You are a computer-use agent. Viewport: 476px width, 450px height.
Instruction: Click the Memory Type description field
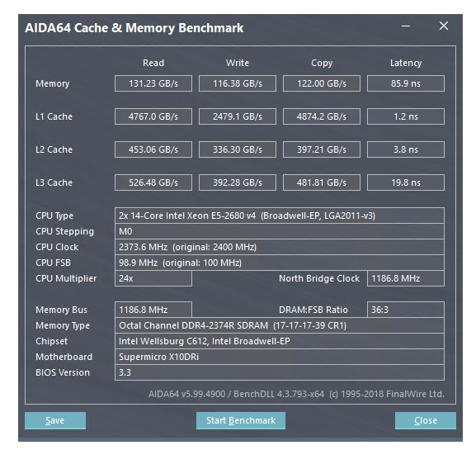tap(280, 325)
